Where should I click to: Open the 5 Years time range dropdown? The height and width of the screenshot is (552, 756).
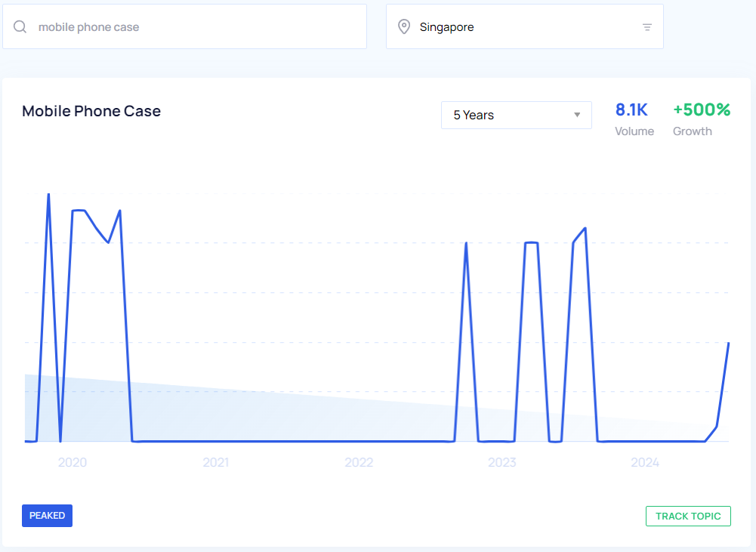(x=516, y=116)
